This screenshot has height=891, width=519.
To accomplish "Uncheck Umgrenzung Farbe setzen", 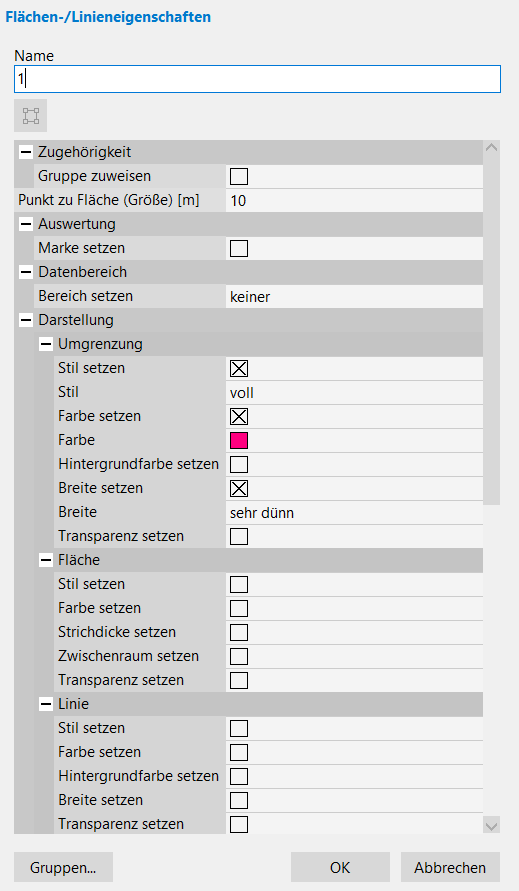I will tap(239, 417).
